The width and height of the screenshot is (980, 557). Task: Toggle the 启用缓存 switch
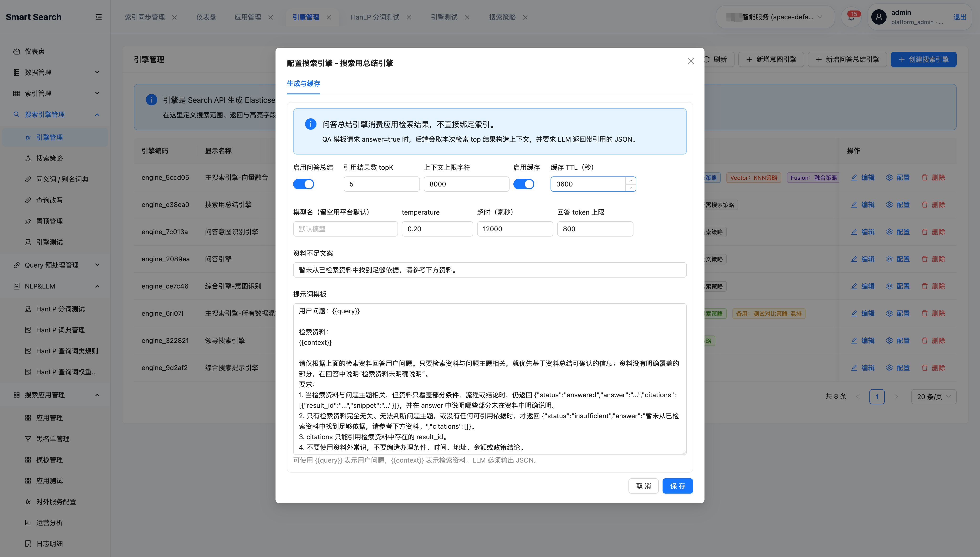(523, 184)
